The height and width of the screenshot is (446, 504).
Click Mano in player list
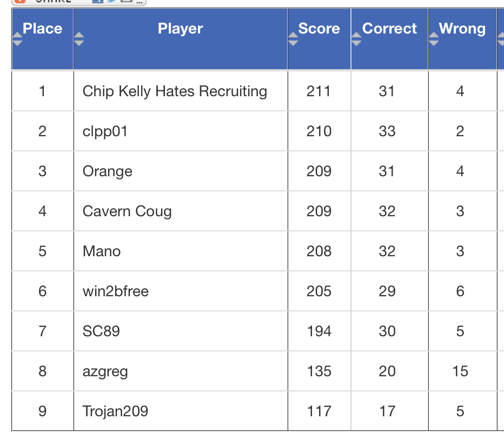point(102,251)
